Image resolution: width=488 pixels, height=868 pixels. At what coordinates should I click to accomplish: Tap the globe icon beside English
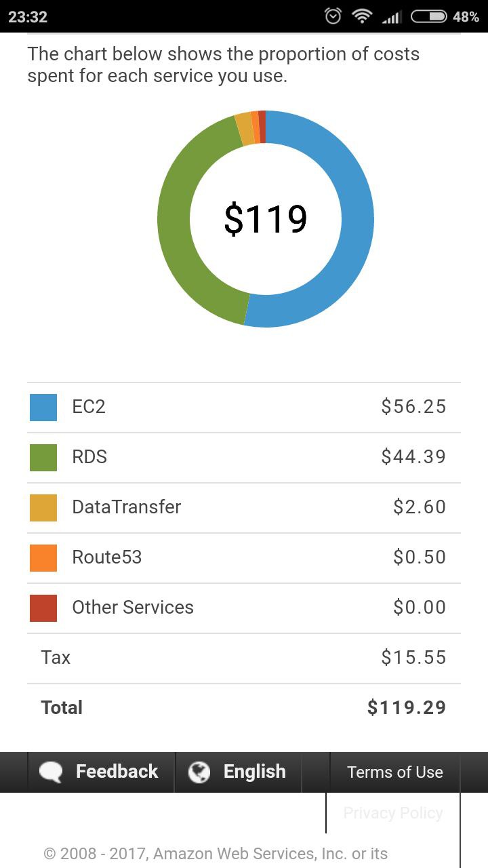click(x=199, y=772)
